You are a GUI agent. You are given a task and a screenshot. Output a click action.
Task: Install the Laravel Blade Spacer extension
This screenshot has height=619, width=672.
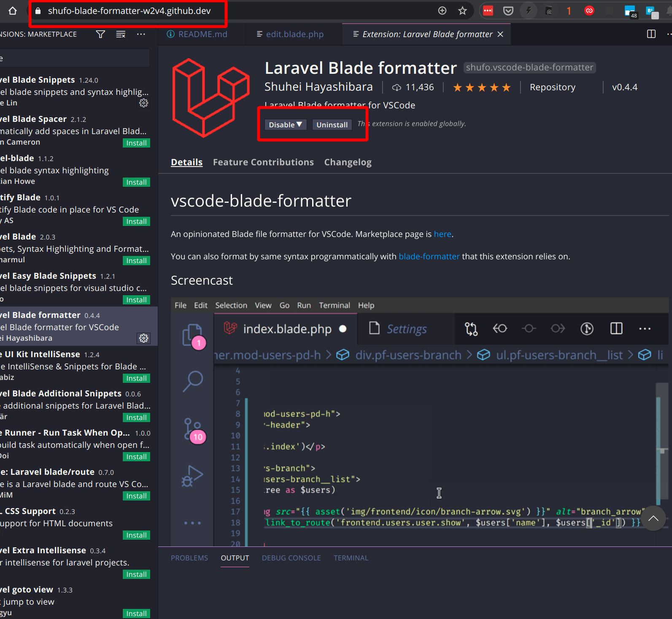(136, 143)
